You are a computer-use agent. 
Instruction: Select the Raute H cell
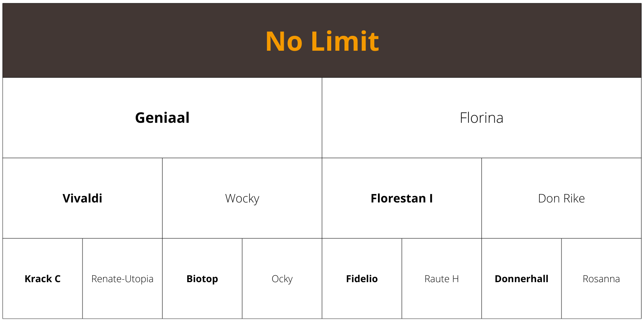(x=442, y=279)
